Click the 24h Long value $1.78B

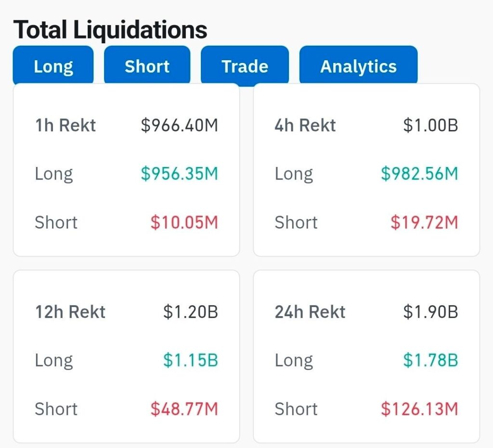pyautogui.click(x=430, y=360)
